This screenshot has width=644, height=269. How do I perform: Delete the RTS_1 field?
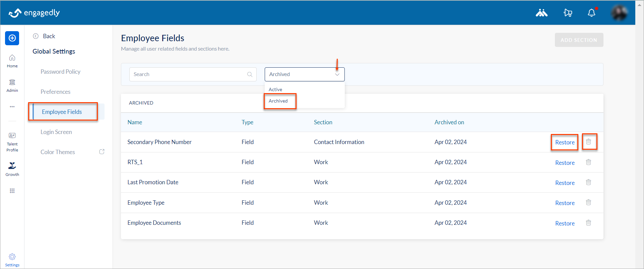pos(588,162)
